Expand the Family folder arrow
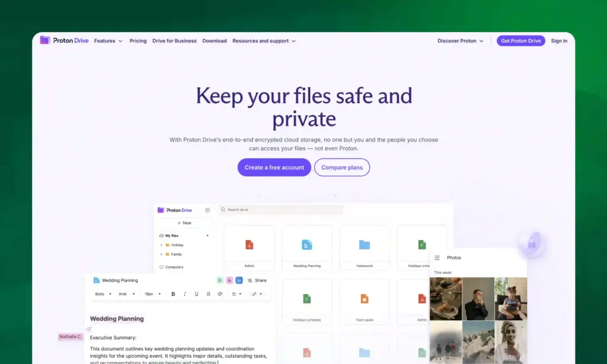This screenshot has width=607, height=364. (161, 254)
